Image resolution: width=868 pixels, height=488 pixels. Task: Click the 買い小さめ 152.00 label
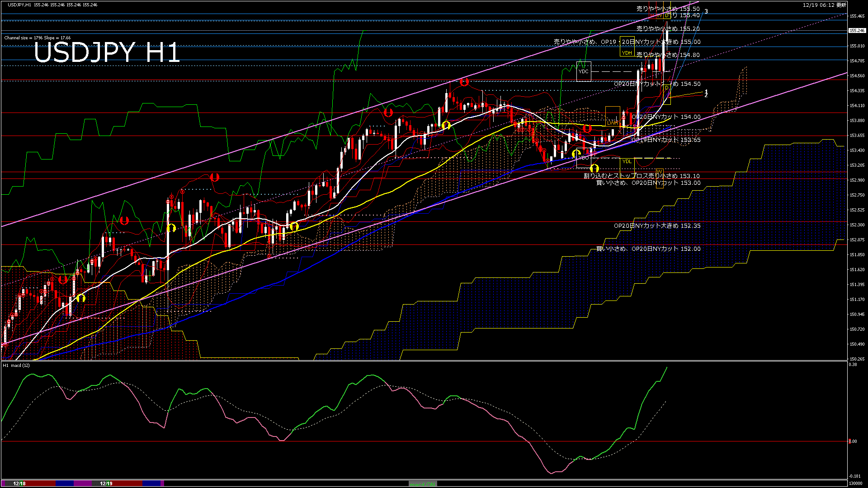[648, 249]
